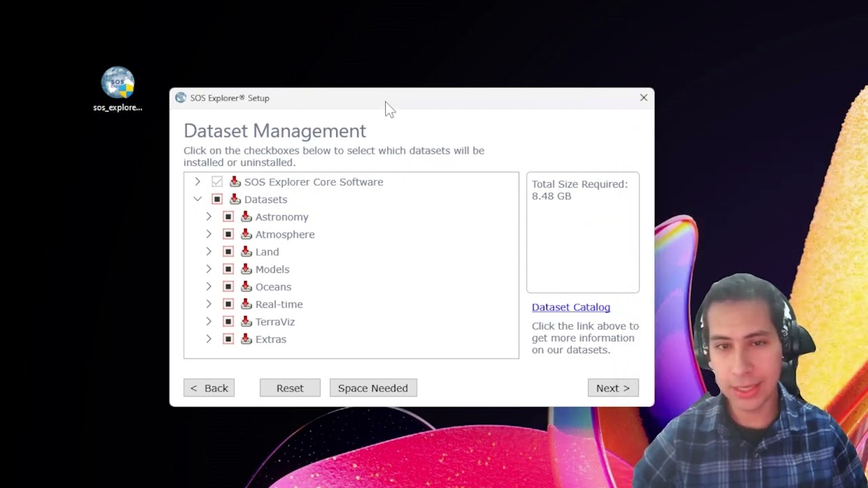Click the download icon beside SOS Explorer Core Software

click(x=235, y=182)
